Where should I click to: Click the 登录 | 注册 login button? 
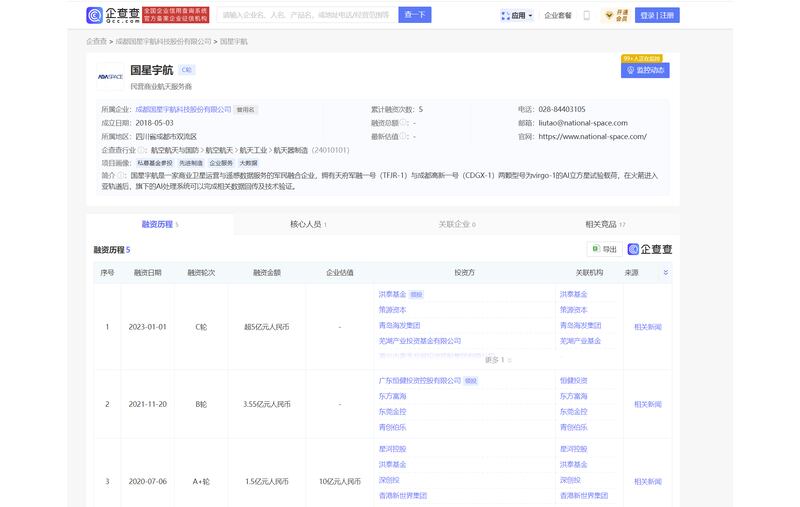pos(658,15)
